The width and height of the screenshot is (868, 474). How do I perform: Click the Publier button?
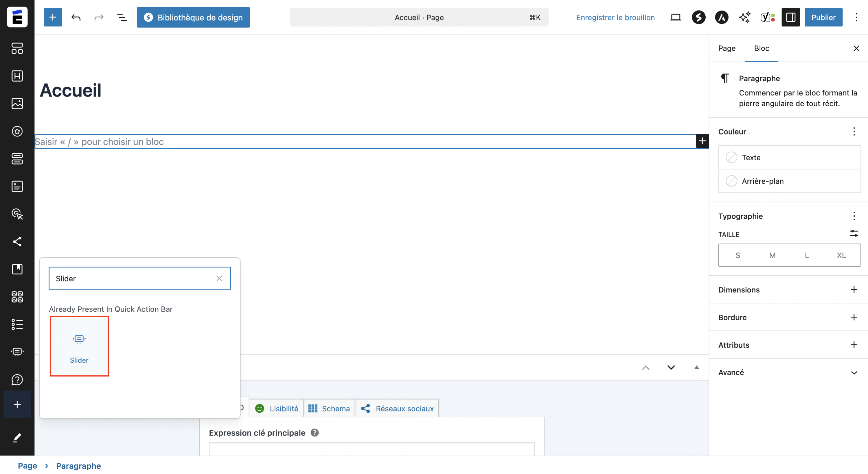823,17
